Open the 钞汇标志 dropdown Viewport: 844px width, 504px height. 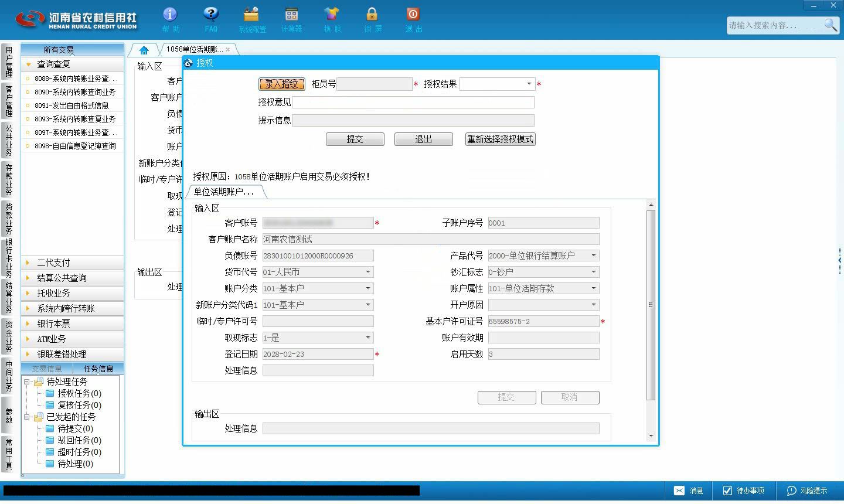coord(593,272)
